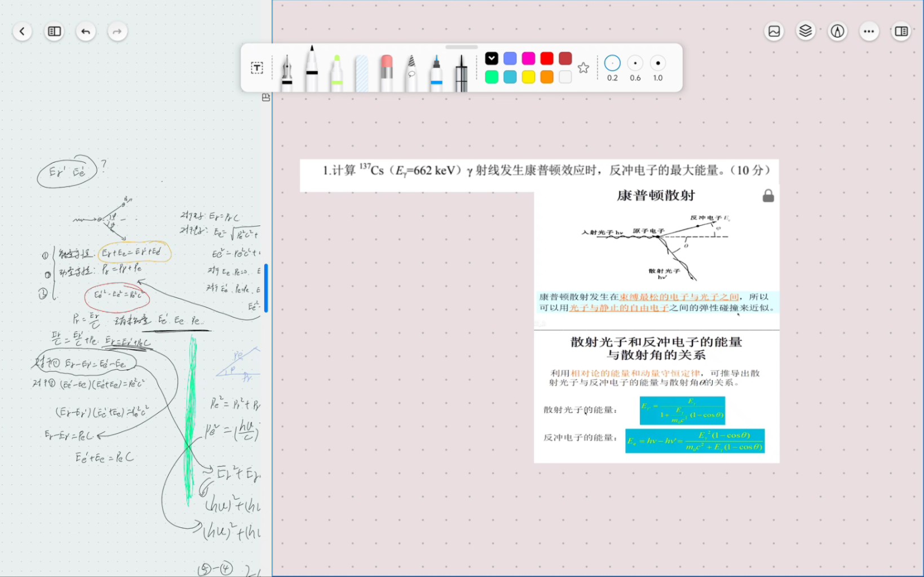Viewport: 924px width, 577px height.
Task: Pick the dark crimson color swatch
Action: point(565,59)
